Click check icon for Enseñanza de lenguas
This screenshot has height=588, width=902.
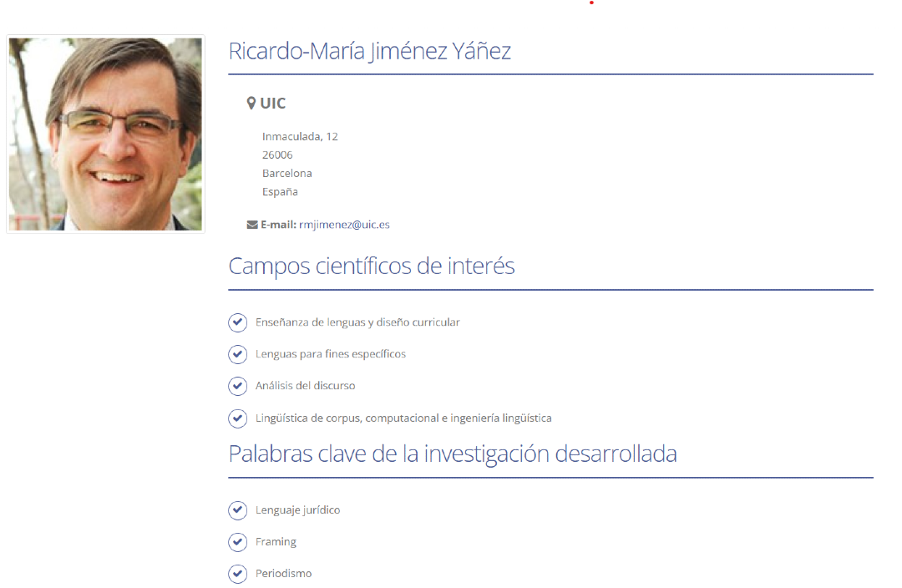[x=238, y=322]
